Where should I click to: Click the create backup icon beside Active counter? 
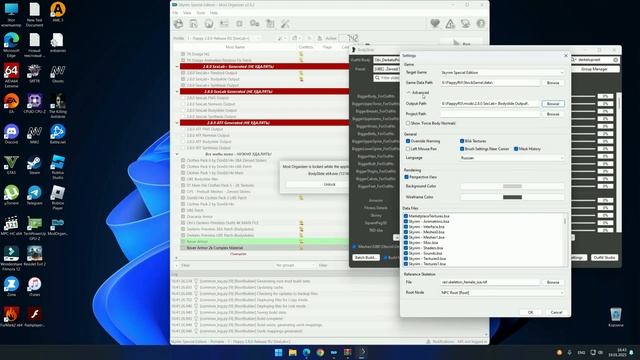(x=320, y=38)
